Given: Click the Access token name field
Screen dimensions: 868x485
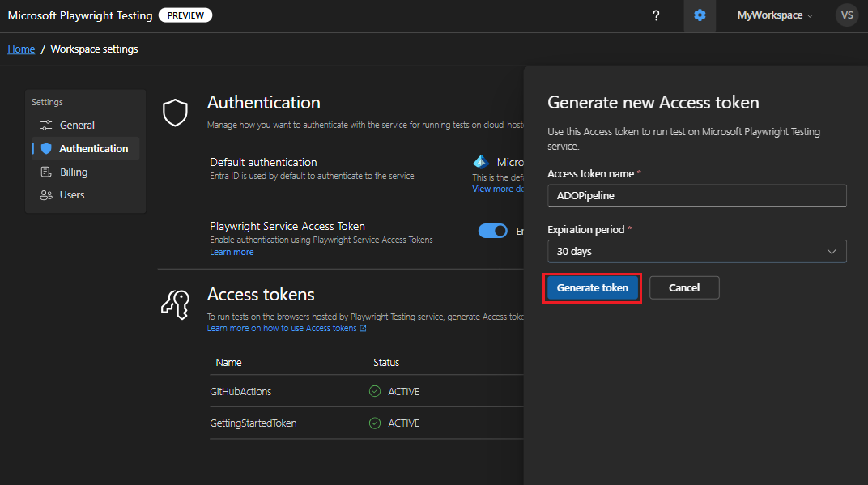Looking at the screenshot, I should (x=696, y=196).
